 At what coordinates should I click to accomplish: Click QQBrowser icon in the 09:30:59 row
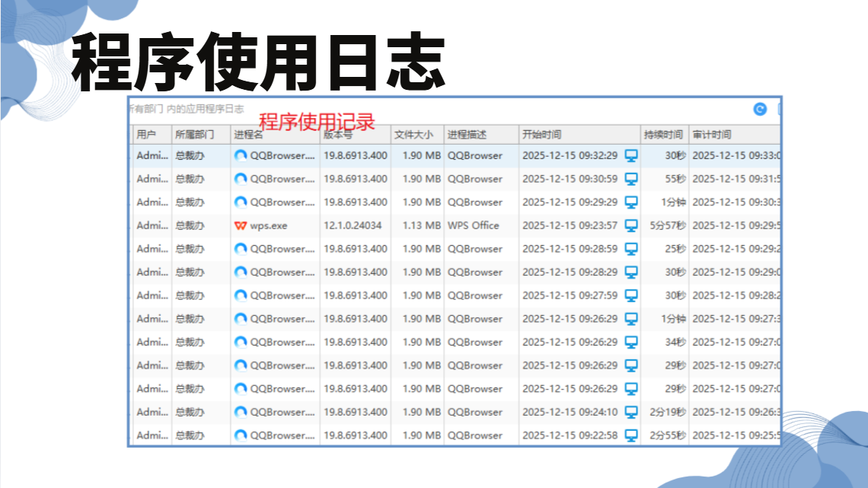click(x=241, y=179)
